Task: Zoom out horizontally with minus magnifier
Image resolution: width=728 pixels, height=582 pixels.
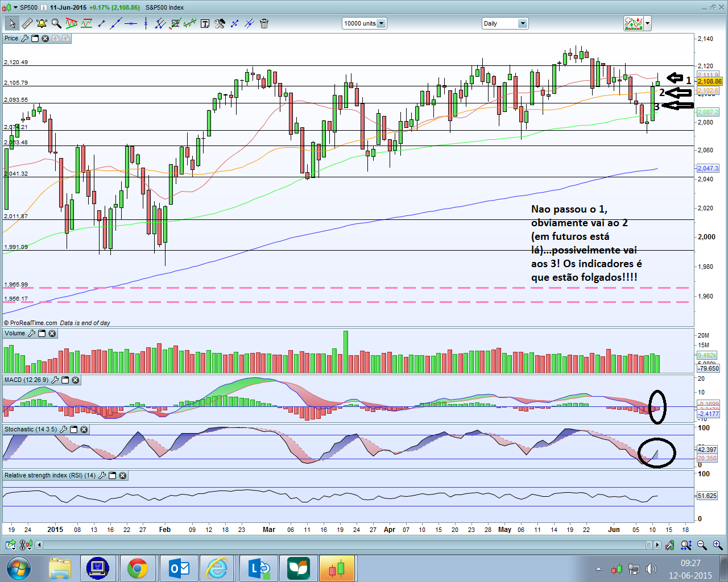Action: click(702, 545)
